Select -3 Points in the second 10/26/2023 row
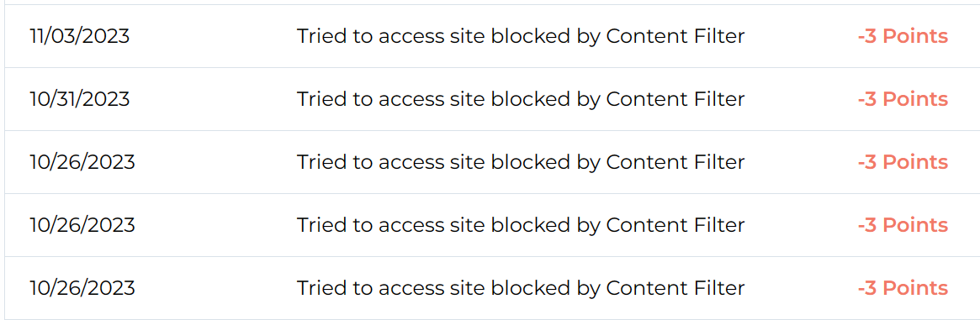Viewport: 980px width, 320px height. [x=903, y=224]
